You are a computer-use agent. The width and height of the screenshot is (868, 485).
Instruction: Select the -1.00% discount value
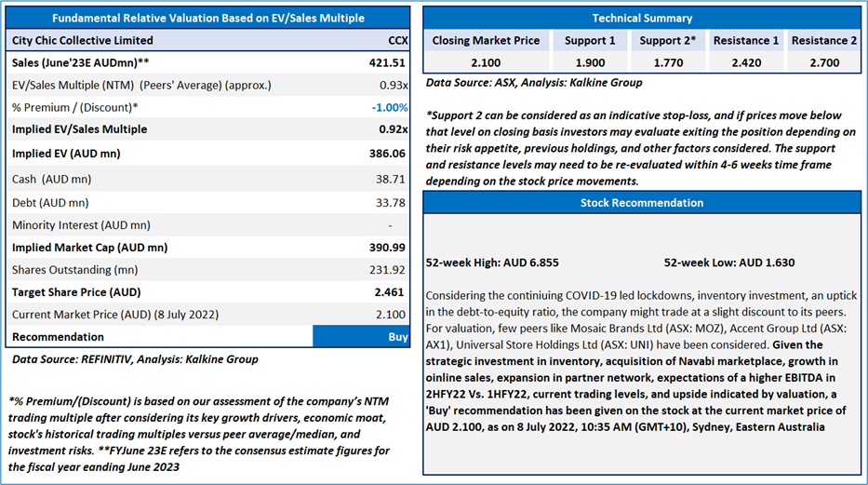[390, 107]
